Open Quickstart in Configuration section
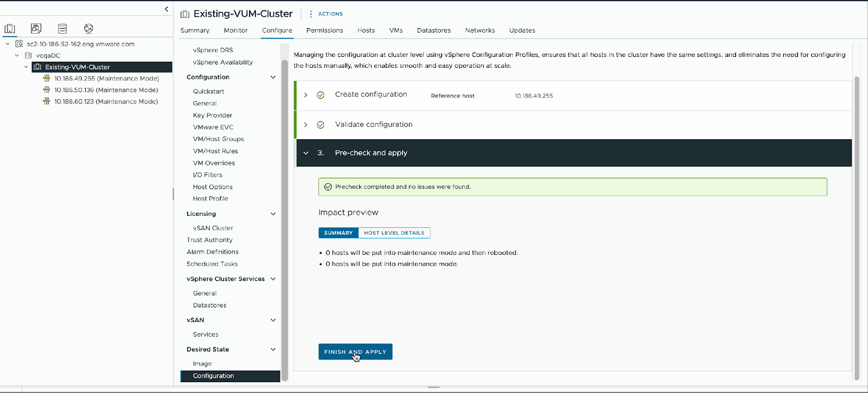 209,92
